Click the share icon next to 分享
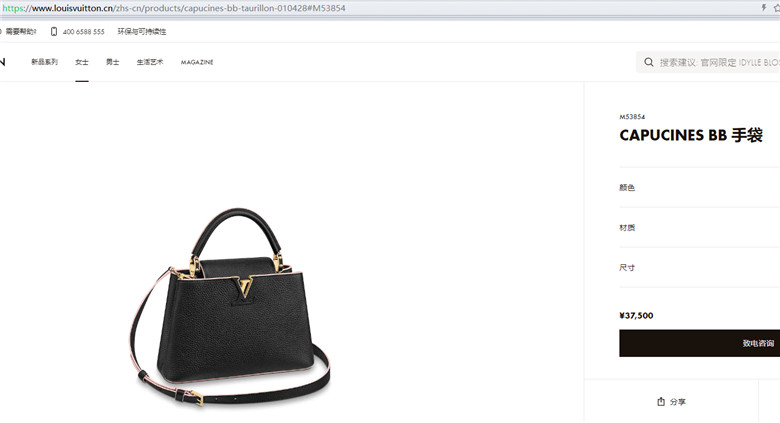780x423 pixels. [661, 401]
